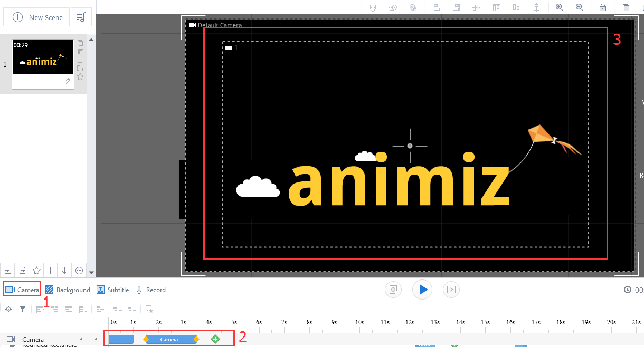Click the flip vertical icon
Screen dimensions: 644x347
coord(394,7)
